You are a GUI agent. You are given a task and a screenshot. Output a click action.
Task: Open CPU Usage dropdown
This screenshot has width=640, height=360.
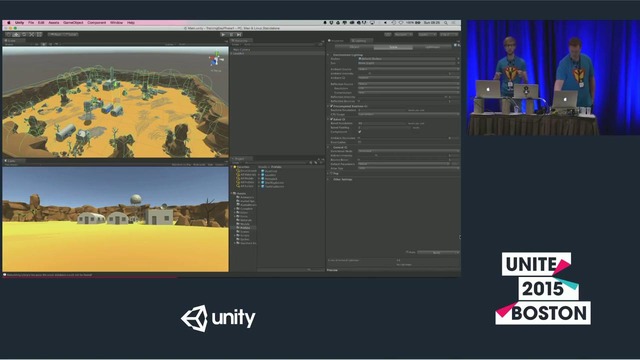(x=409, y=114)
